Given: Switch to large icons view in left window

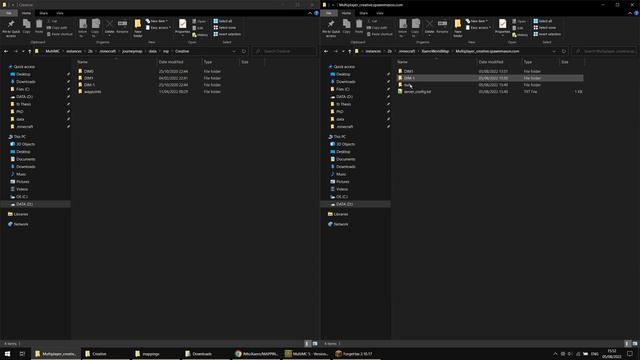Looking at the screenshot, I should click(315, 344).
